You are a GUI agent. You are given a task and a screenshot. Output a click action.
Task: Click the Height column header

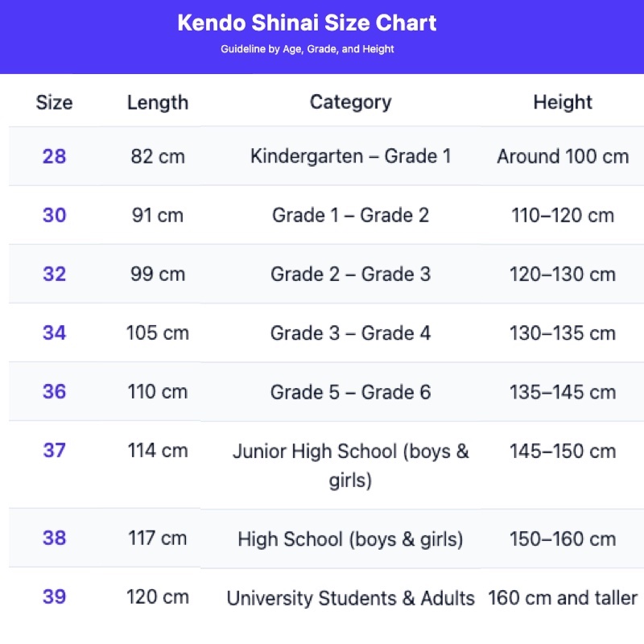[x=563, y=102]
